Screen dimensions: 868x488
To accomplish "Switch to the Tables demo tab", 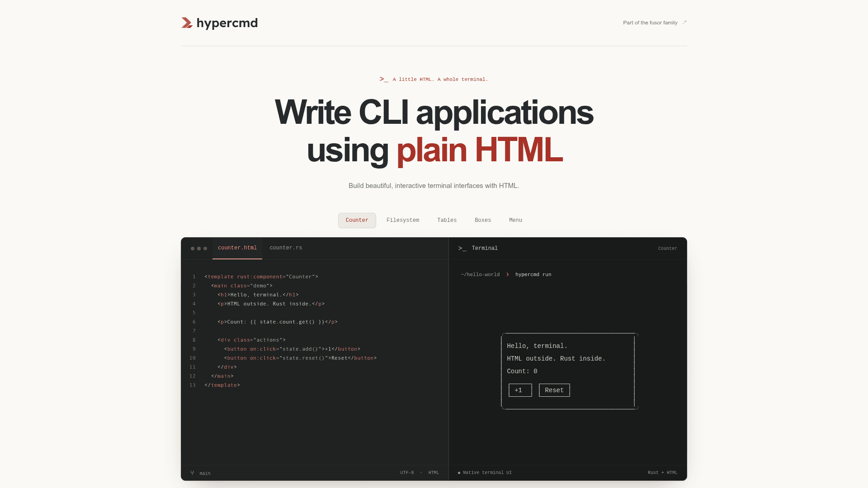I will (x=447, y=221).
